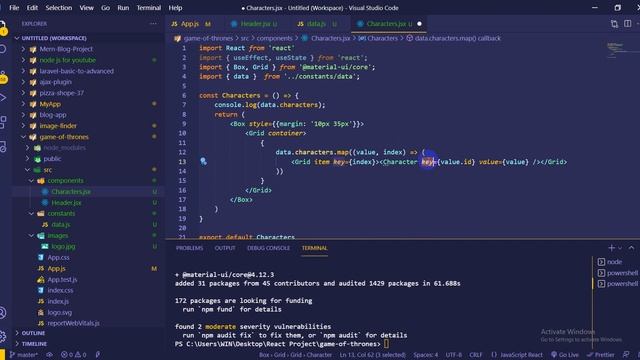The height and width of the screenshot is (360, 640).
Task: Go to line via Ln 13, Col 62
Action: click(373, 355)
